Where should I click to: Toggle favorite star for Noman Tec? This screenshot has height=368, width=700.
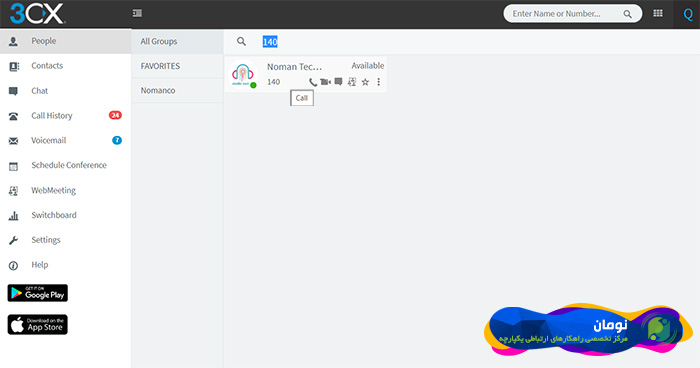click(x=365, y=82)
